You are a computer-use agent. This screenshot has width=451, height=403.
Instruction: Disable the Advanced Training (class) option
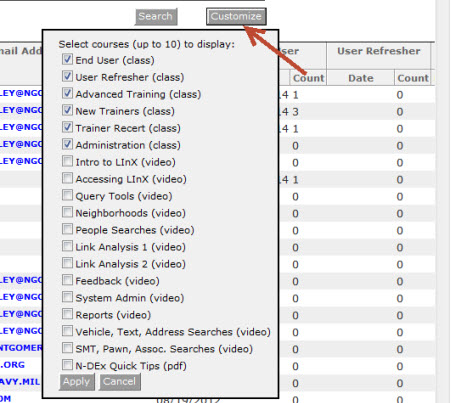[67, 94]
